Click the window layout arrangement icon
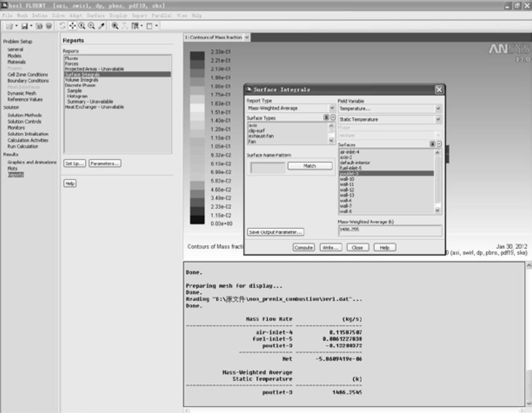The image size is (532, 413). pos(135,26)
